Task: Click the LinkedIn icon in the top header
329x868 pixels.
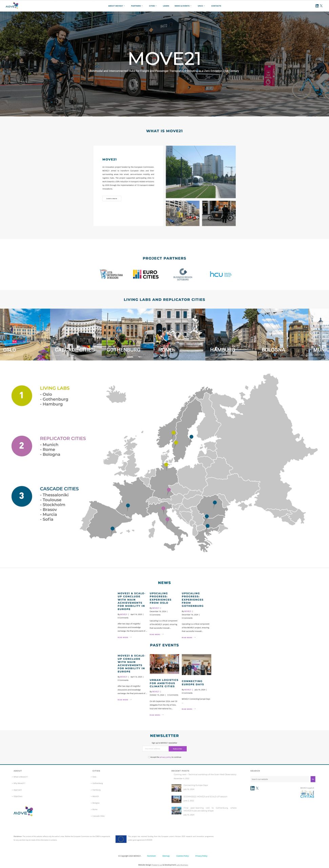Action: (x=317, y=6)
